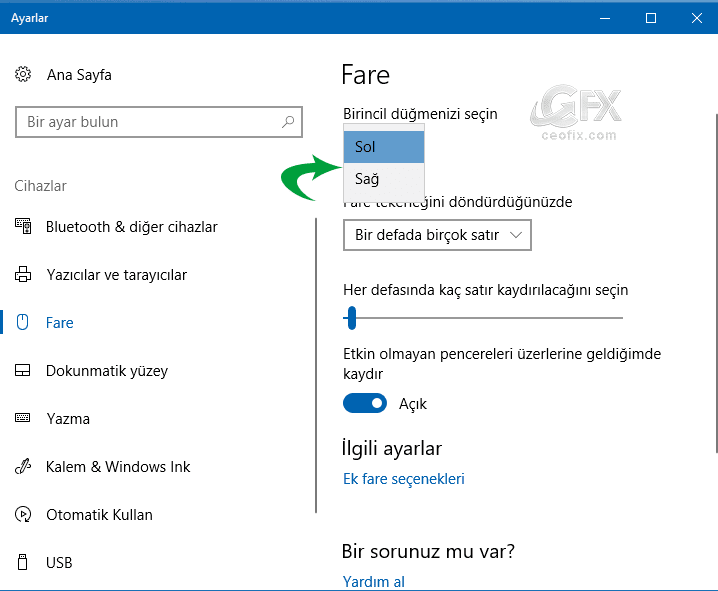Image resolution: width=718 pixels, height=591 pixels.
Task: Go to Yazıcılar ve tarayıcılar
Action: 117,275
